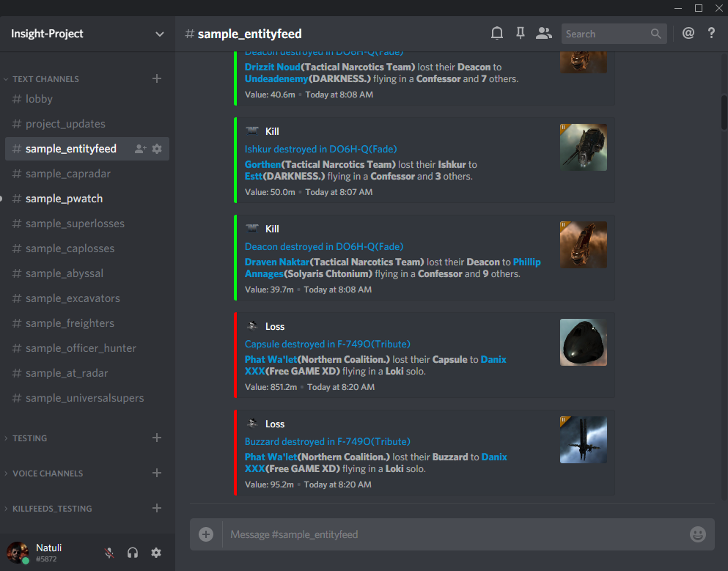Image resolution: width=728 pixels, height=571 pixels.
Task: Click the search magnifier icon
Action: tap(655, 34)
